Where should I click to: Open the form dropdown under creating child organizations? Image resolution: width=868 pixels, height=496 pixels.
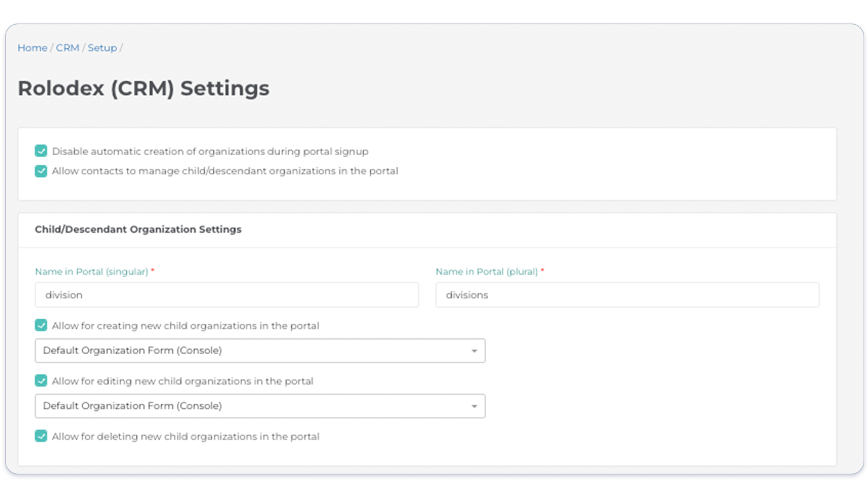pos(260,350)
